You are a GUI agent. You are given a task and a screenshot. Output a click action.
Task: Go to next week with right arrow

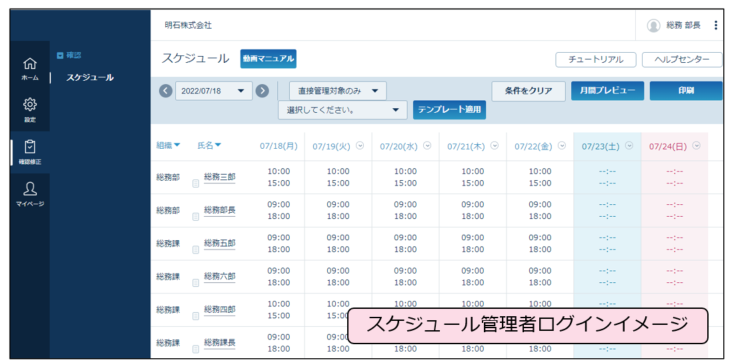262,91
